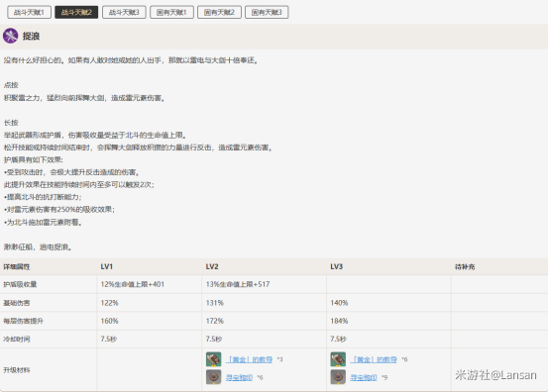Open the 固有天赋3 tab
Screen dimensions: 548x392
point(267,12)
